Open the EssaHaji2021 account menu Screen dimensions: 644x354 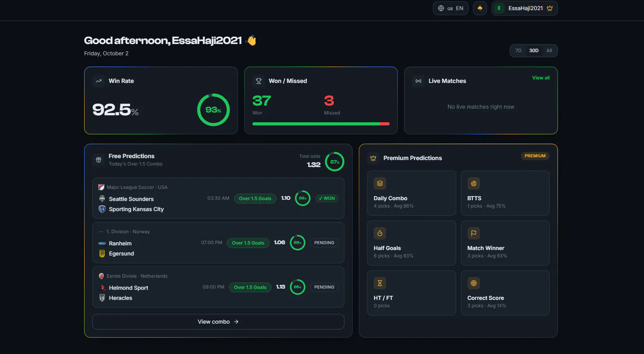click(x=525, y=8)
